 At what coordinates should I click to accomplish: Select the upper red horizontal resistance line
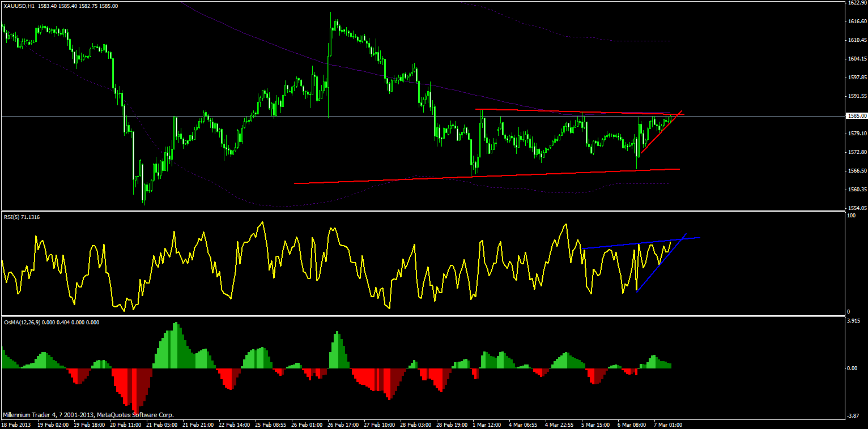[579, 111]
